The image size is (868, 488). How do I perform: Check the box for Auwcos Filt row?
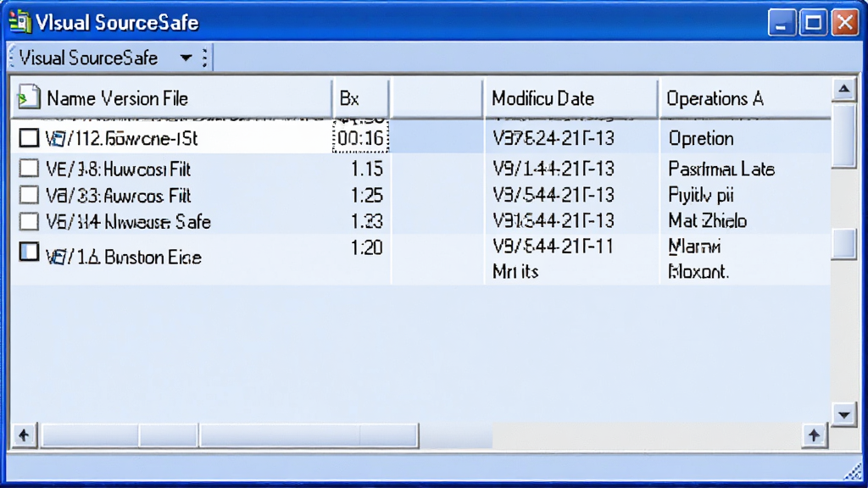[x=29, y=195]
